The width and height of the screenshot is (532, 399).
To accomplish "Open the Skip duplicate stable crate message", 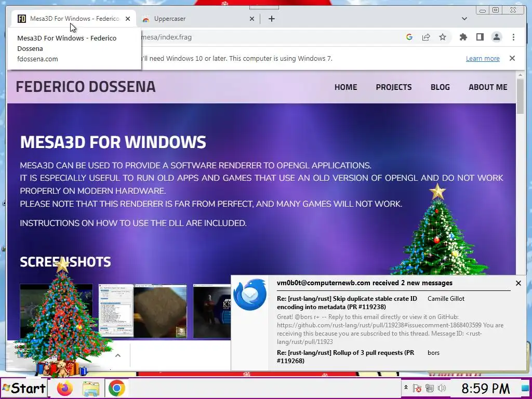I will point(347,303).
